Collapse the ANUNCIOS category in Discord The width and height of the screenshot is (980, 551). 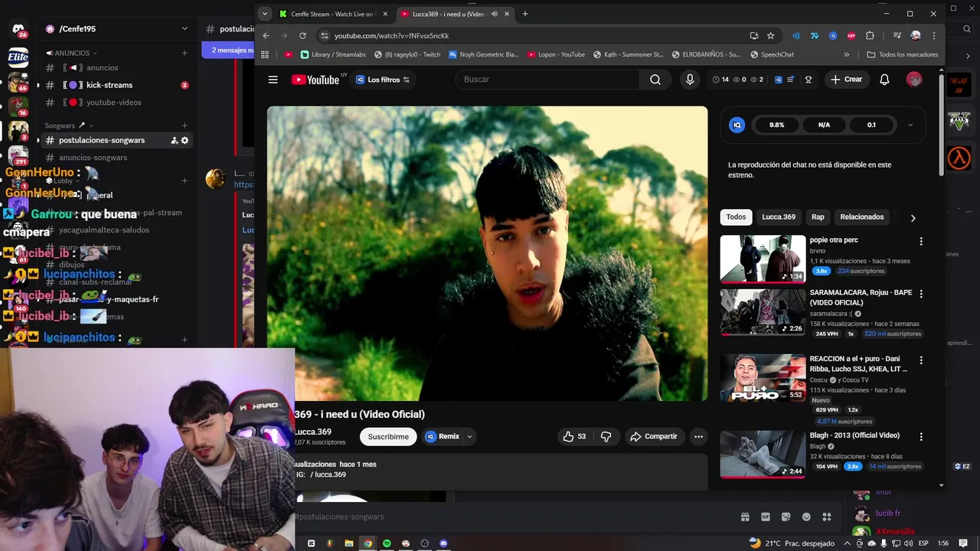(x=70, y=53)
